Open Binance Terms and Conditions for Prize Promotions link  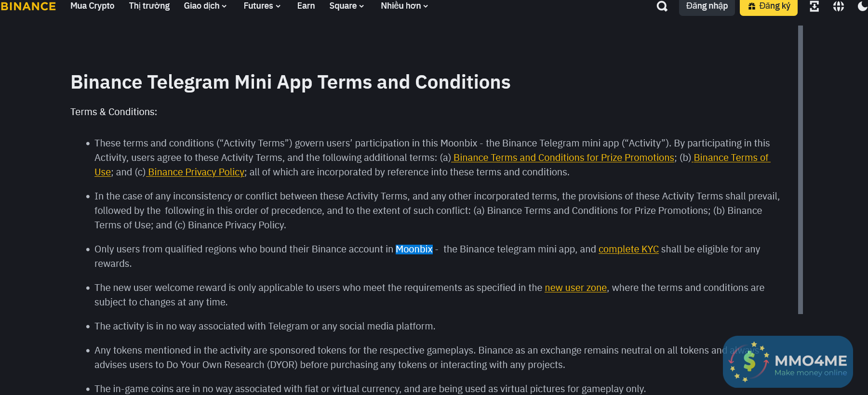pyautogui.click(x=563, y=158)
